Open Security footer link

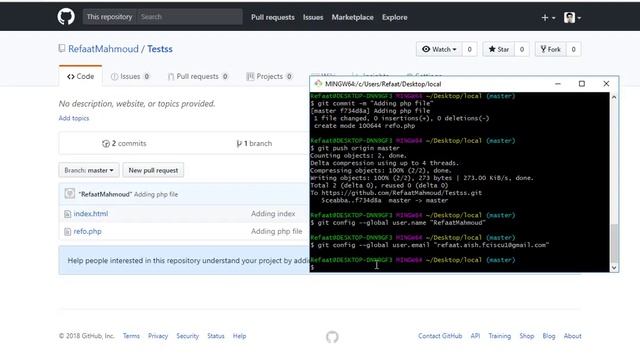pyautogui.click(x=187, y=336)
